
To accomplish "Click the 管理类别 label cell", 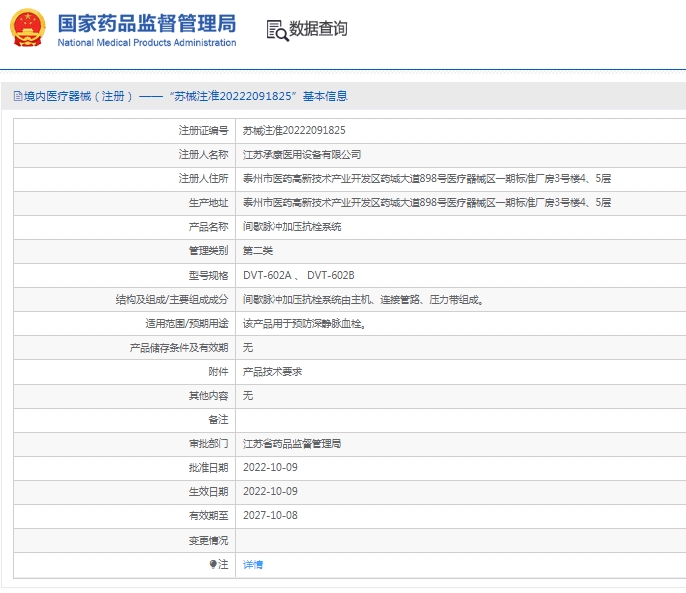I will 125,251.
